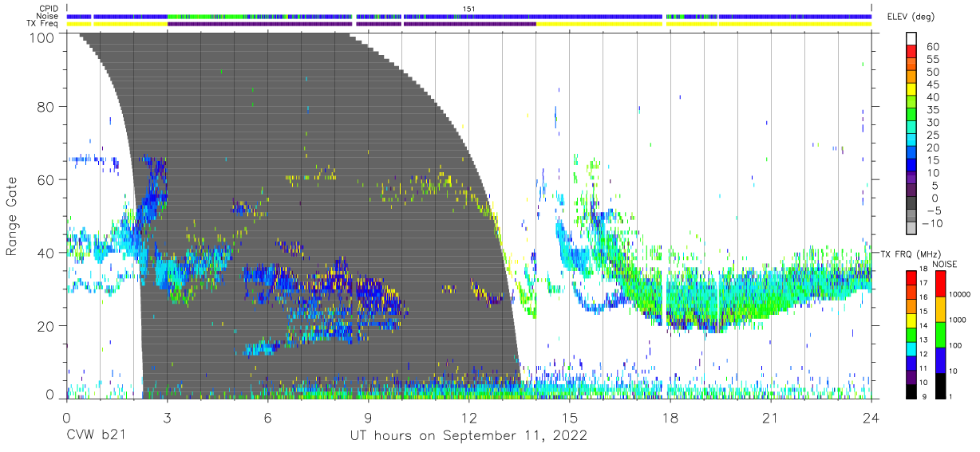Click the x-axis tick label '3'

[x=167, y=418]
